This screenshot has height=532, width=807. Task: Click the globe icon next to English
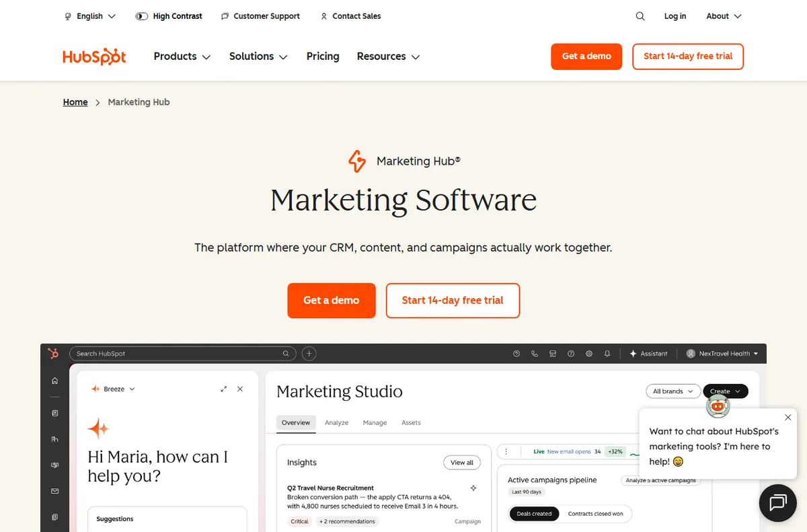point(68,16)
